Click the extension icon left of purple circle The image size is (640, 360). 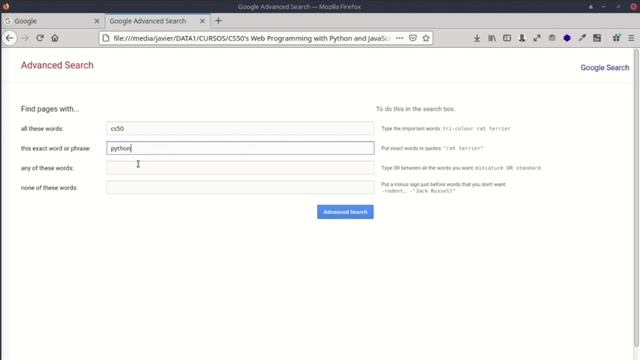click(552, 38)
